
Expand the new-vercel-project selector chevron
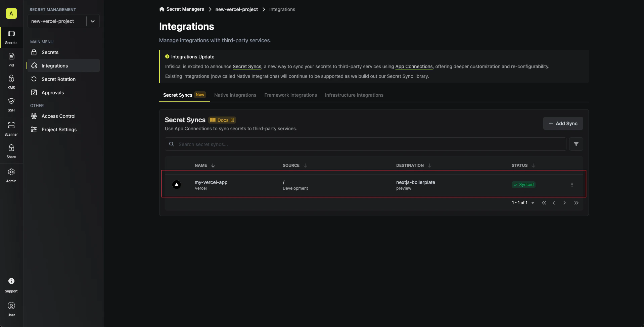click(x=93, y=21)
